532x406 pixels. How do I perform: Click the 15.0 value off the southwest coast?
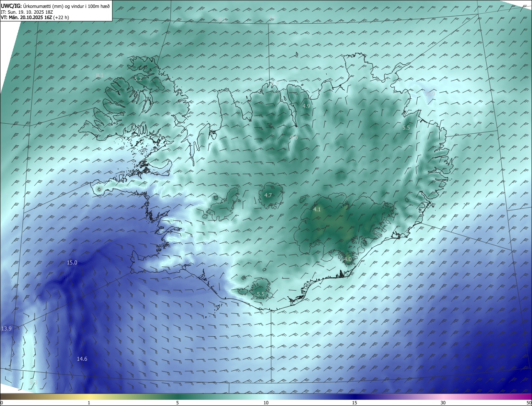[72, 263]
